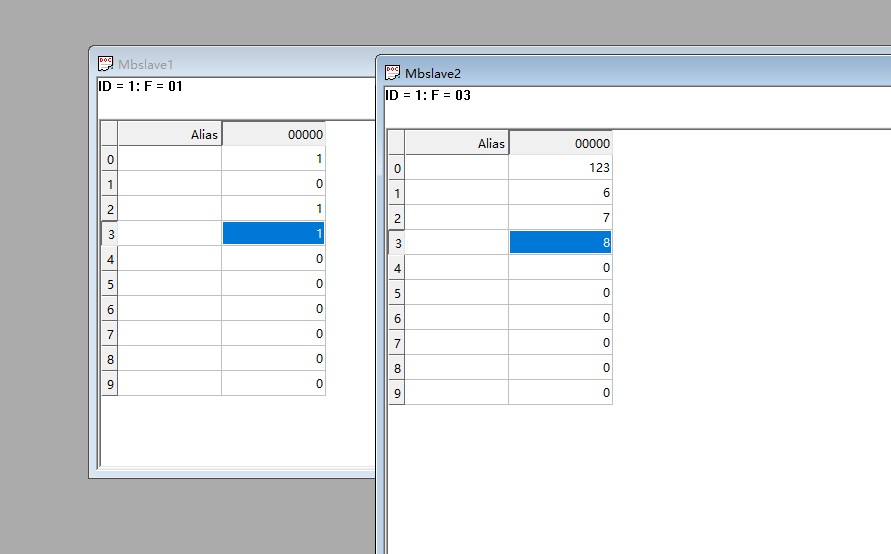Select row 5 header in Mbslave1
891x554 pixels.
[x=110, y=284]
